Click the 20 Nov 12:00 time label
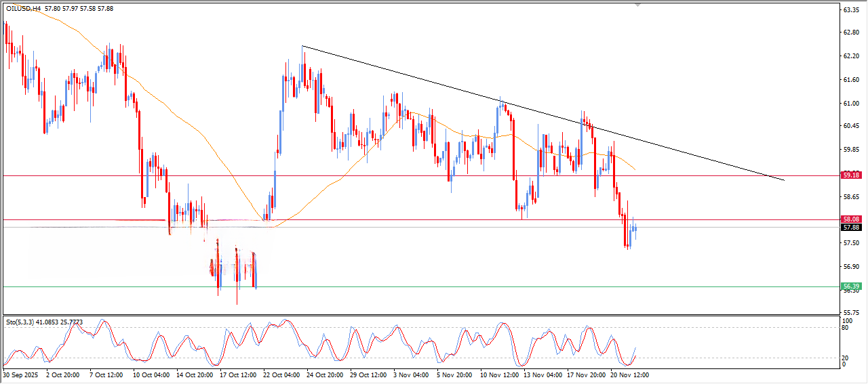868x384 pixels. click(629, 374)
